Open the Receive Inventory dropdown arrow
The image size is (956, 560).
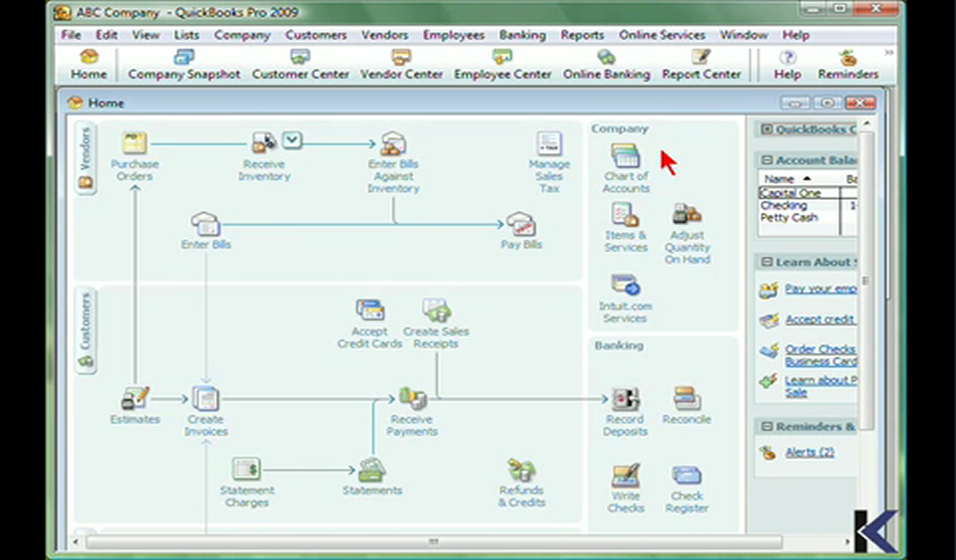tap(292, 141)
